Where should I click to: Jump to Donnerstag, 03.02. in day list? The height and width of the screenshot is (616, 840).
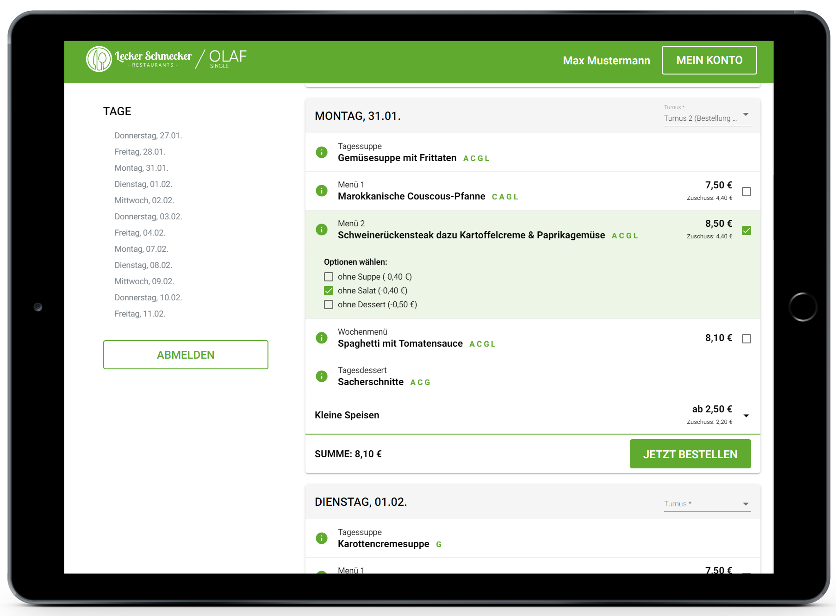pos(148,217)
